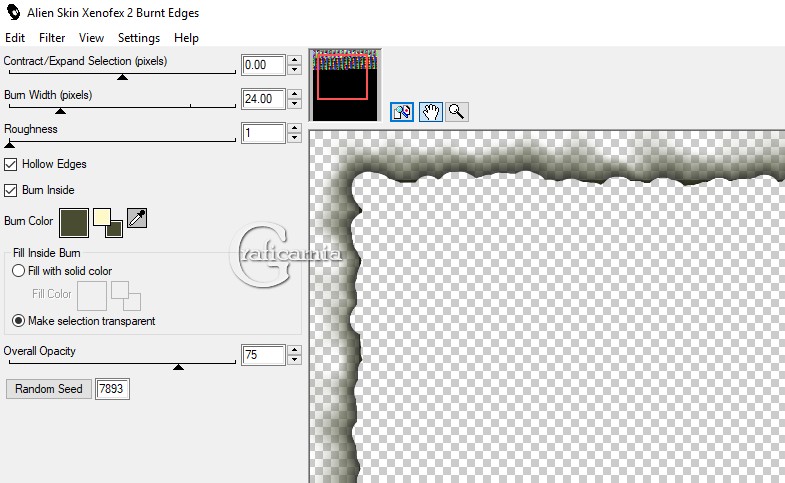Click the Contract/Expand Selection slider handle

coord(122,77)
